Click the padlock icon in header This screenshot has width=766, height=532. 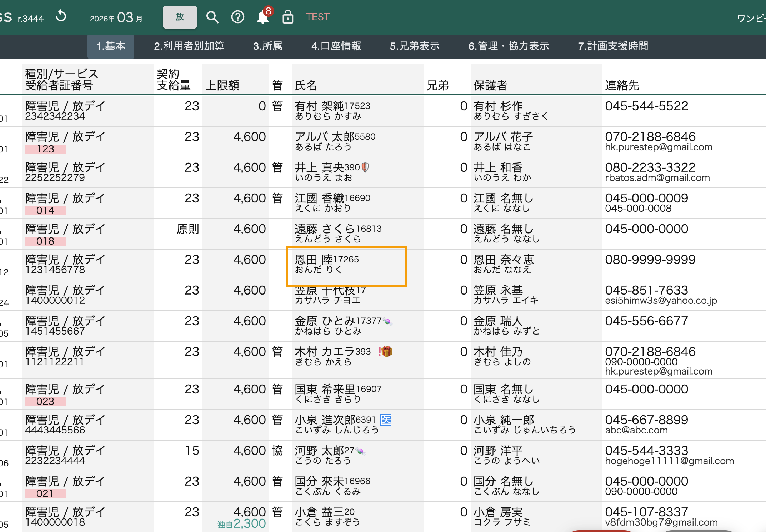pos(287,17)
